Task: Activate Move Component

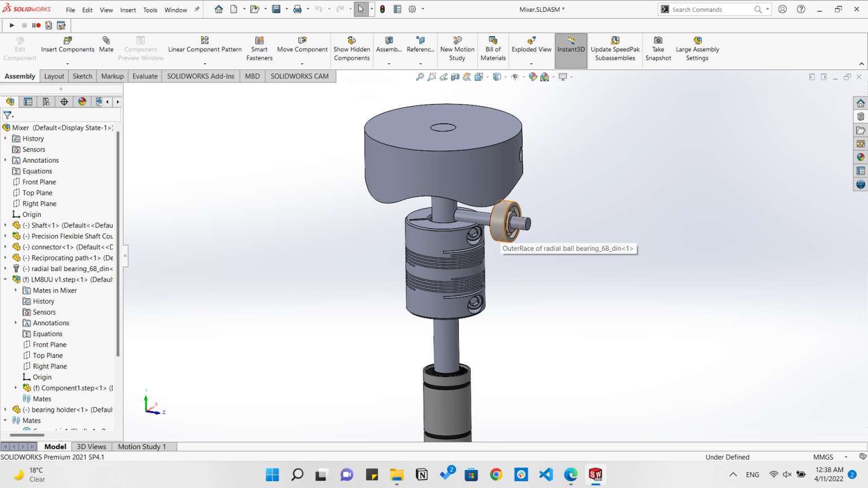Action: coord(302,45)
